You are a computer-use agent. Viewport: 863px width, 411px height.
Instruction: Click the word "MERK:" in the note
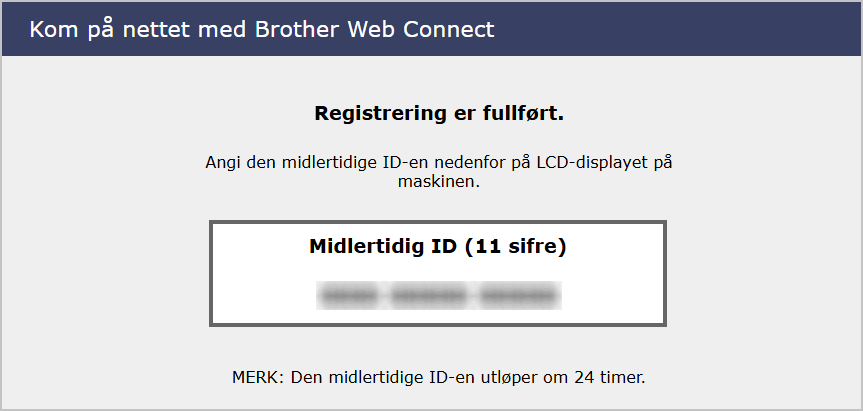(x=255, y=378)
